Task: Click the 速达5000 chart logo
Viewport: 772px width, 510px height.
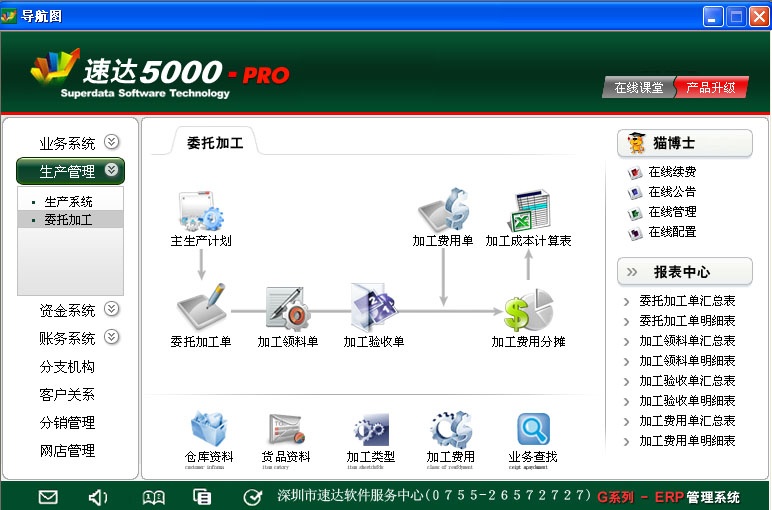Action: 55,66
